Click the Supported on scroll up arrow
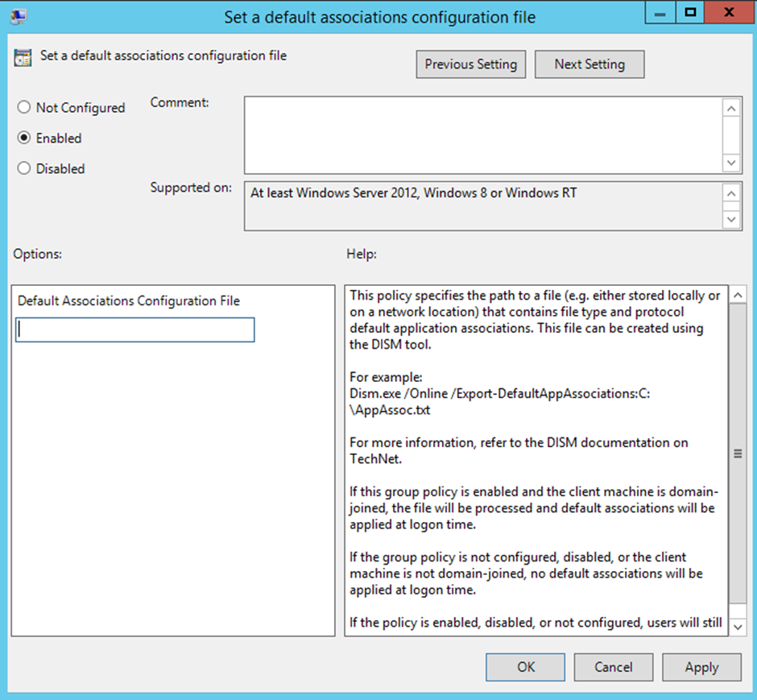757x700 pixels. coord(731,193)
